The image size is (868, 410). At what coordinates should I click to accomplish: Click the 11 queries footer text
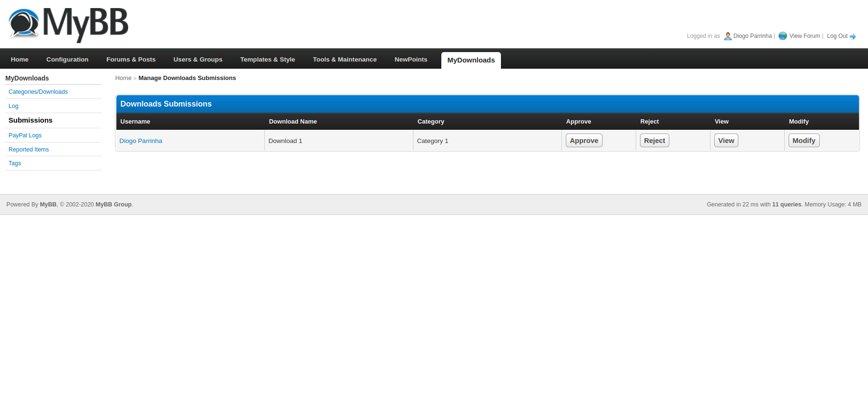click(787, 205)
